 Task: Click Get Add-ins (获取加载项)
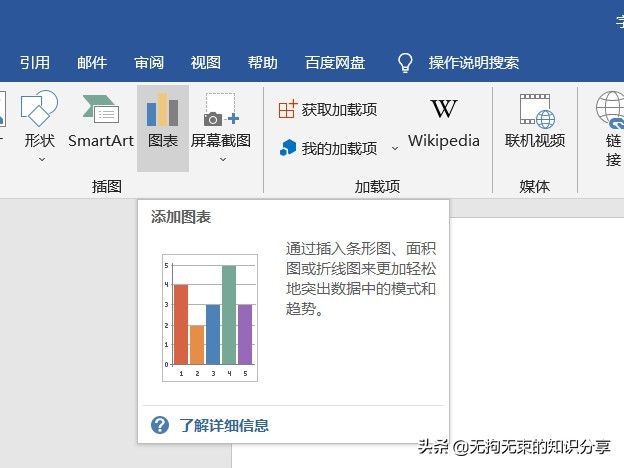click(x=328, y=109)
